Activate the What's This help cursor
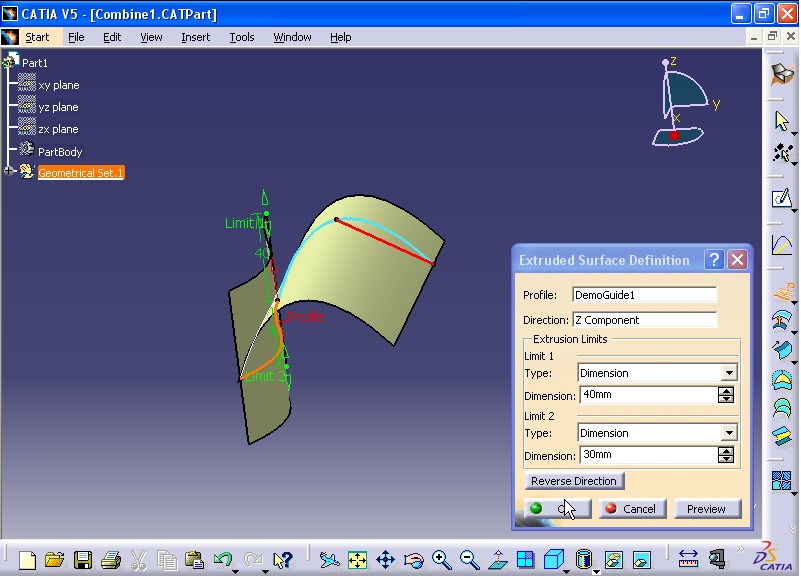The image size is (801, 583). pos(282,560)
